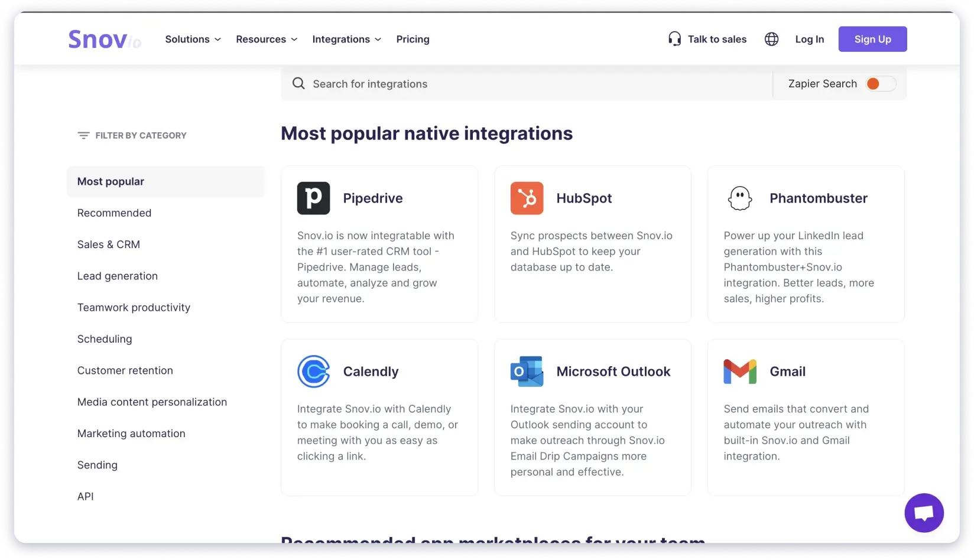Enable the Zapier Search toggle

(x=880, y=84)
